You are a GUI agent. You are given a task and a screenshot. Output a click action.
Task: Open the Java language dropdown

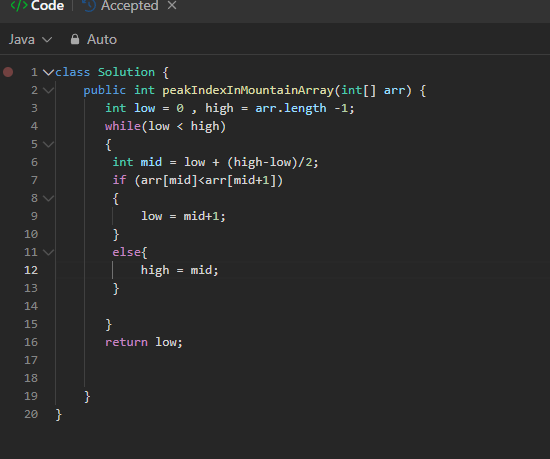tap(31, 39)
